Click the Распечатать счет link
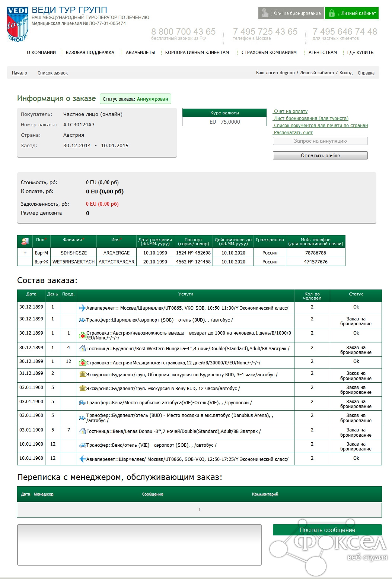This screenshot has height=579, width=392. click(293, 133)
